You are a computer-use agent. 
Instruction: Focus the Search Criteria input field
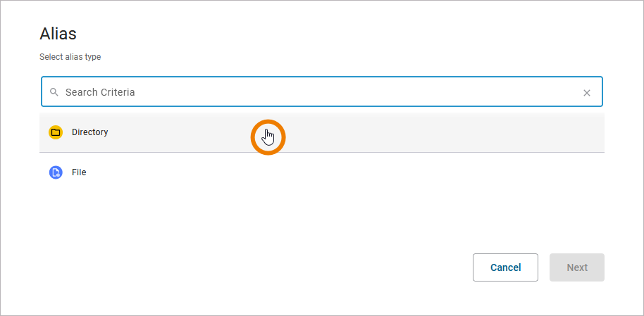point(317,92)
